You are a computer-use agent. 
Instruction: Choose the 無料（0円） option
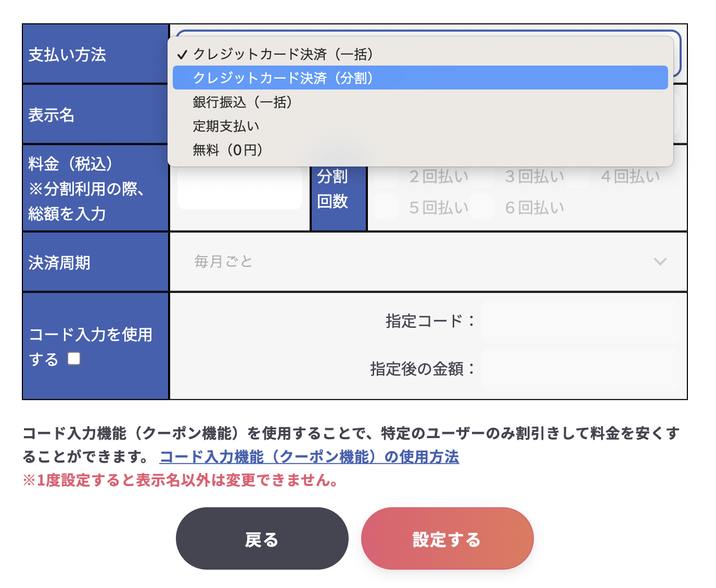[228, 150]
